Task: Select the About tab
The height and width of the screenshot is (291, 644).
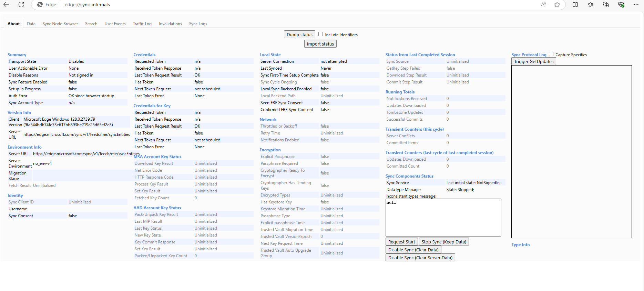Action: click(14, 24)
